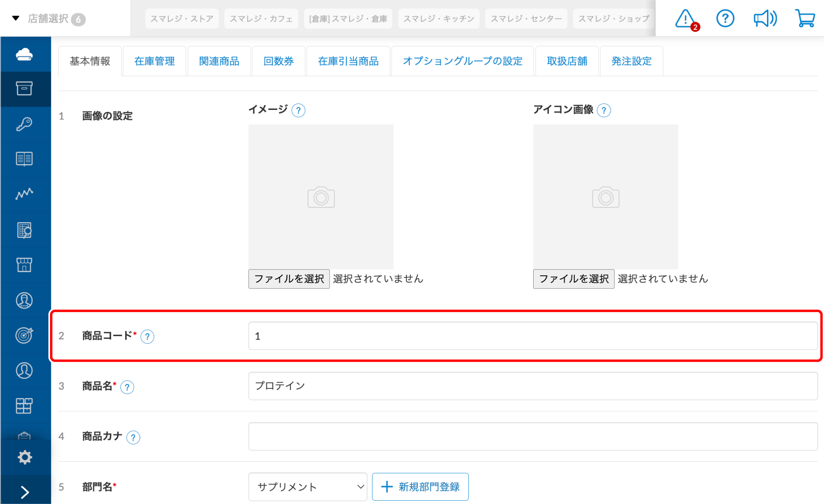Open the settings gear icon
This screenshot has width=824, height=504.
coord(25,457)
